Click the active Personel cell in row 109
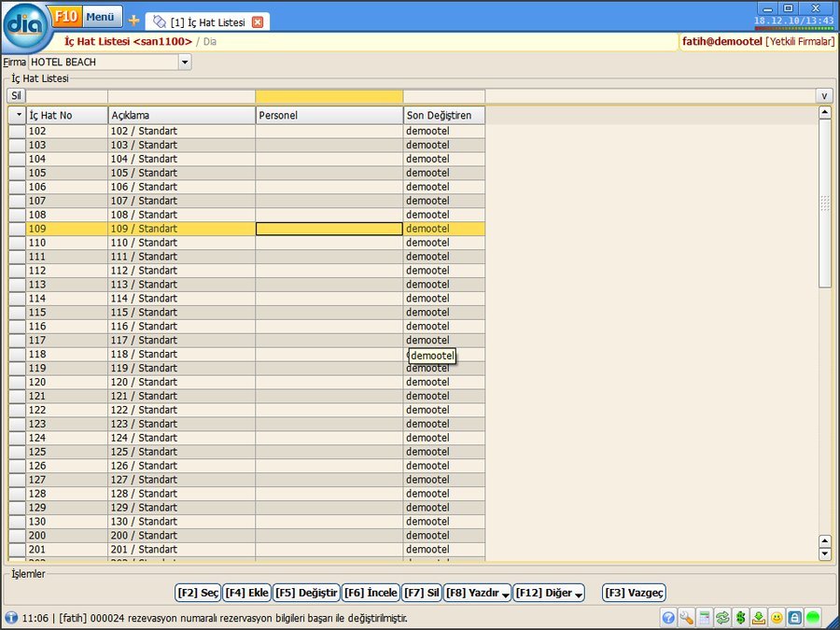 329,229
